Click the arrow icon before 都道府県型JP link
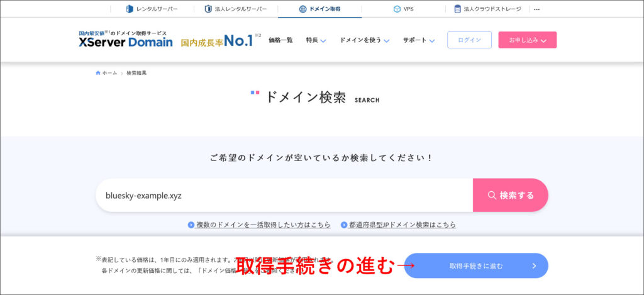Image resolution: width=644 pixels, height=295 pixels. point(344,225)
